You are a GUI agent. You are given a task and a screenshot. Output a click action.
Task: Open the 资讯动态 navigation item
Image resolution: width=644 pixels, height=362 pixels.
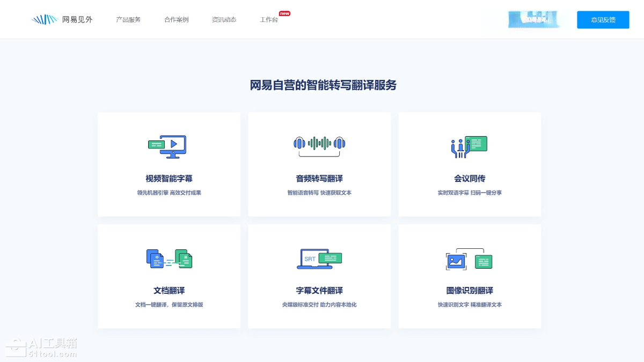click(224, 20)
